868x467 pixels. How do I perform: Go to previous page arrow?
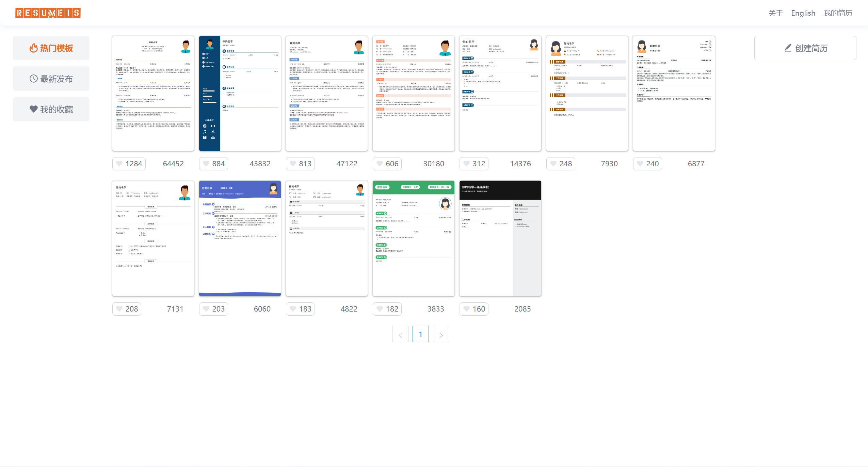coord(400,334)
